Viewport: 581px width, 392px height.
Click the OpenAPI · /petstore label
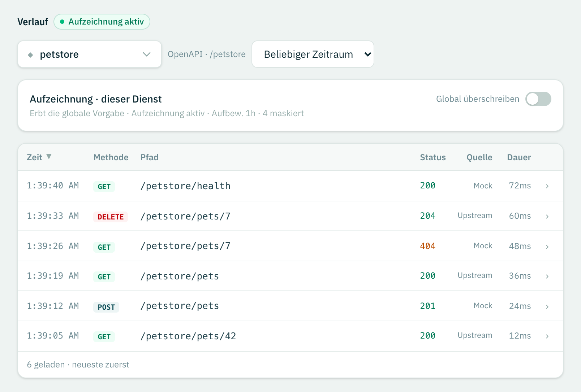tap(207, 54)
